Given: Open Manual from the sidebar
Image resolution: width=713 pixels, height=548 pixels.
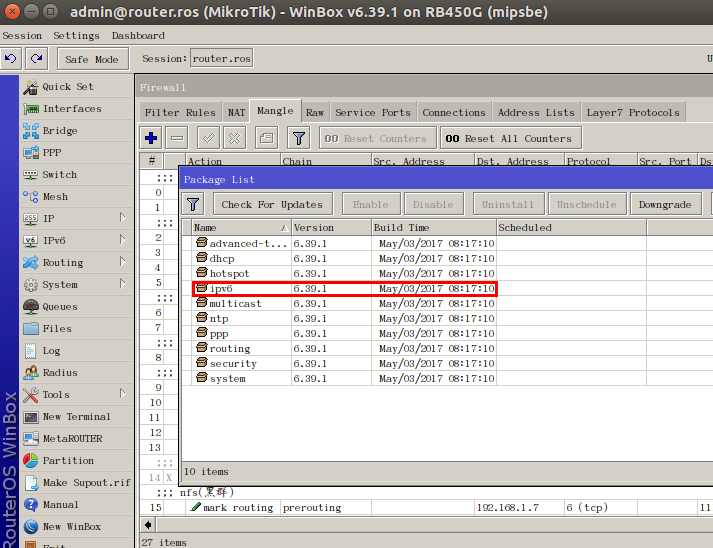Looking at the screenshot, I should [76, 504].
